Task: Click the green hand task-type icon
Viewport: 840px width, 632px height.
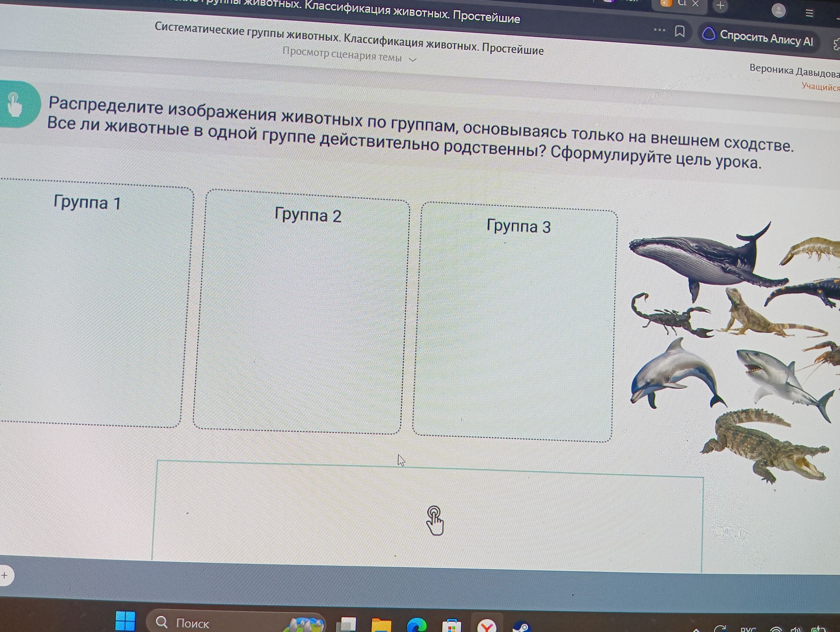Action: [17, 104]
